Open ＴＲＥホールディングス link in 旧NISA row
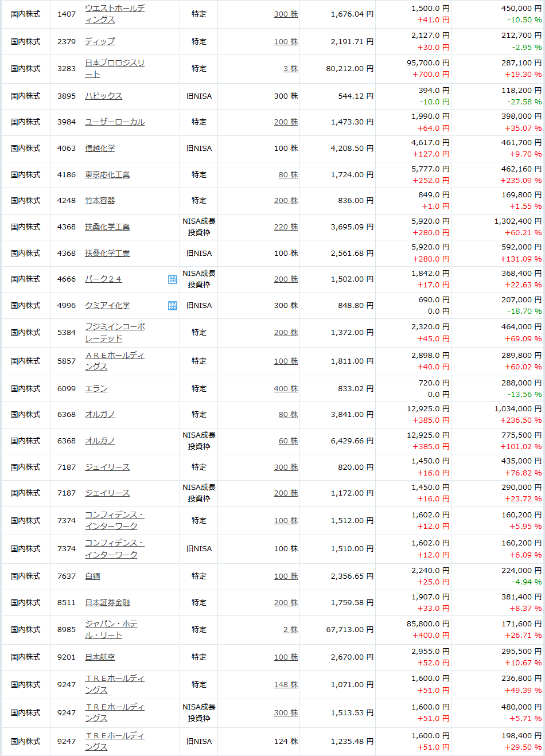The width and height of the screenshot is (545, 756). pyautogui.click(x=115, y=741)
